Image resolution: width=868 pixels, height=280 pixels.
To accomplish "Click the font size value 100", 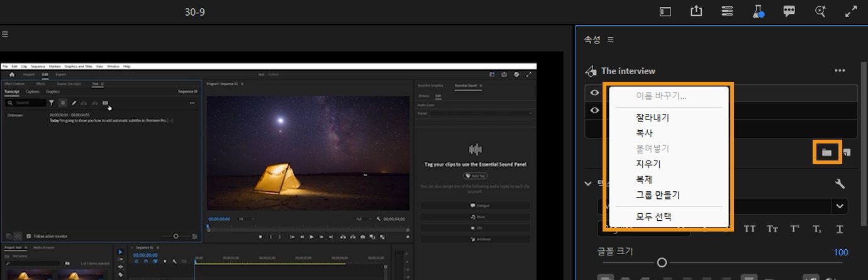I will [x=841, y=252].
